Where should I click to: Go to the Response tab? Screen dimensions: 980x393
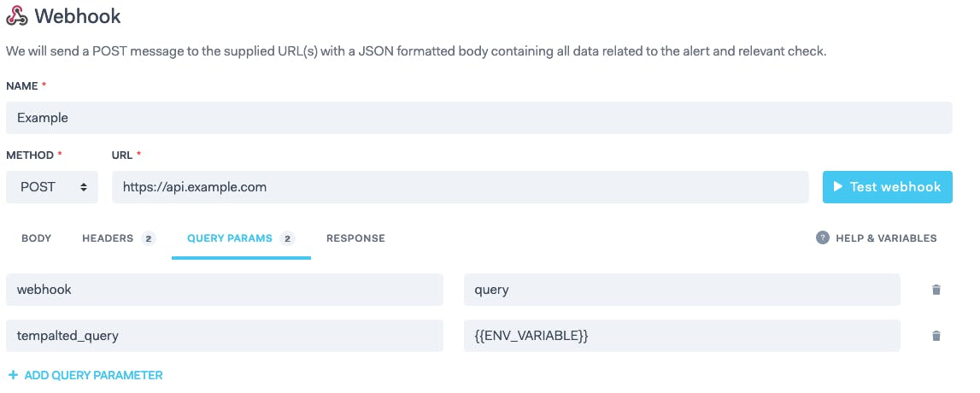[x=355, y=238]
